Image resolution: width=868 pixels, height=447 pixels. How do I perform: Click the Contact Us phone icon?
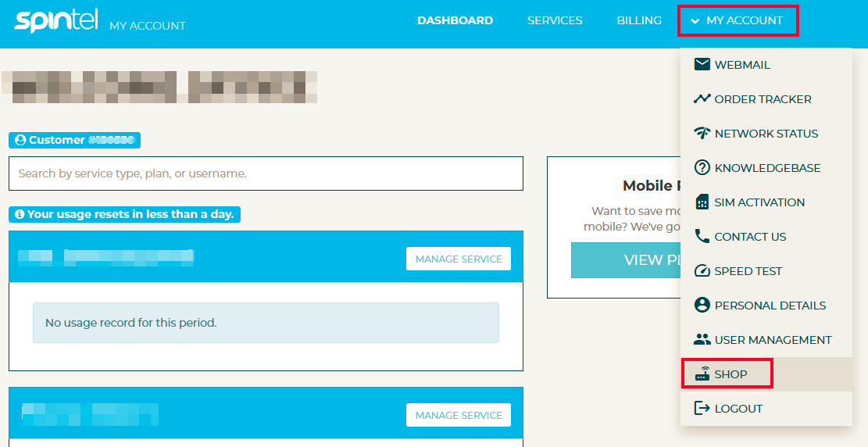click(x=702, y=236)
